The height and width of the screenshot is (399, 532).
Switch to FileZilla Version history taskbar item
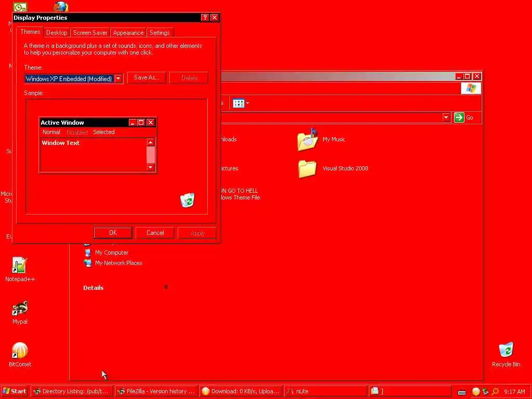156,391
